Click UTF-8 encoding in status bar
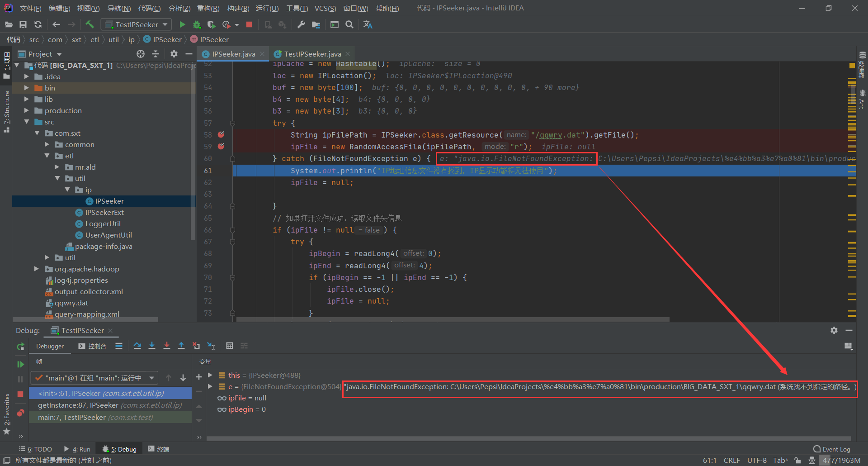868x466 pixels. click(757, 460)
